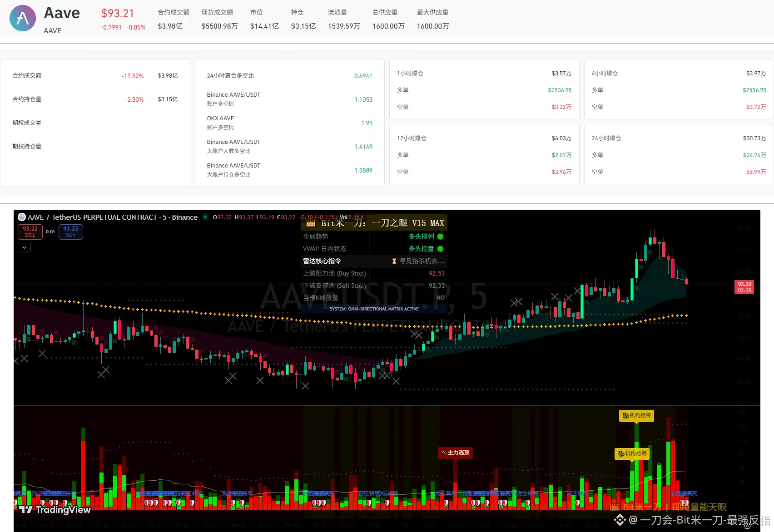This screenshot has width=774, height=532.
Task: Click the 大账户人数多空比 value 1.4149
Action: [363, 147]
